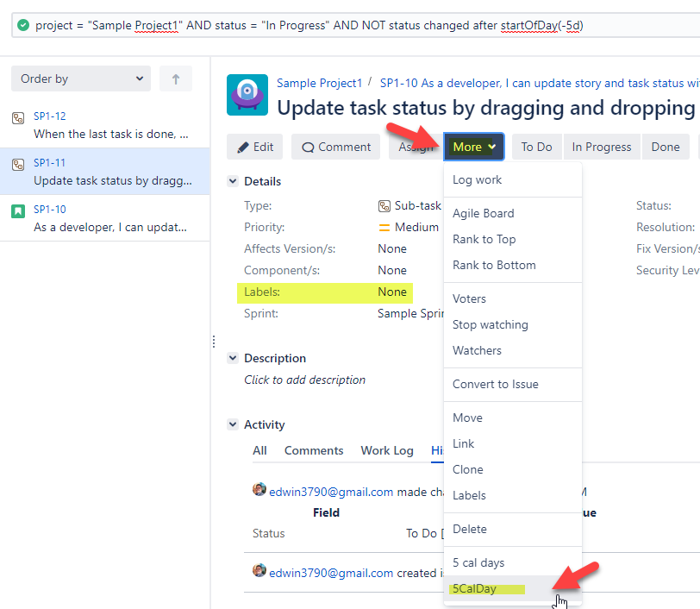The width and height of the screenshot is (700, 609).
Task: Click the Affects Version/s value 'None'
Action: point(392,249)
